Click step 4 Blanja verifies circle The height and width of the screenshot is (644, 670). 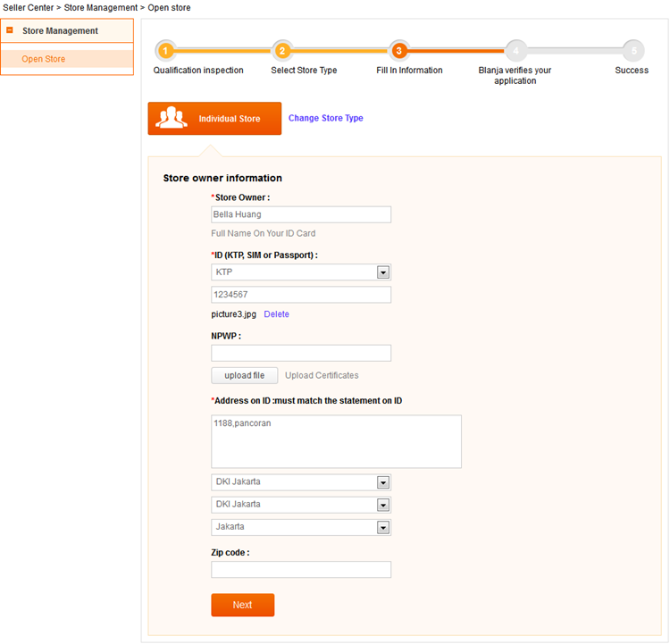(x=516, y=51)
